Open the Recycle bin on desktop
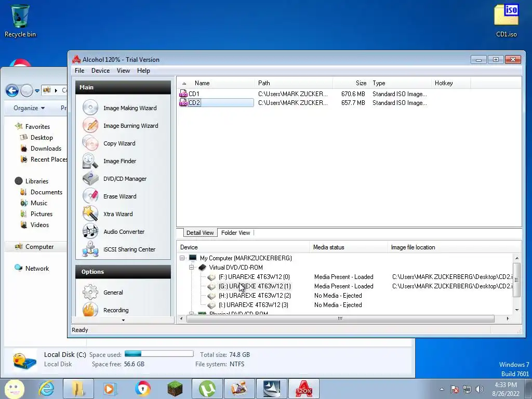532x399 pixels. pyautogui.click(x=20, y=20)
